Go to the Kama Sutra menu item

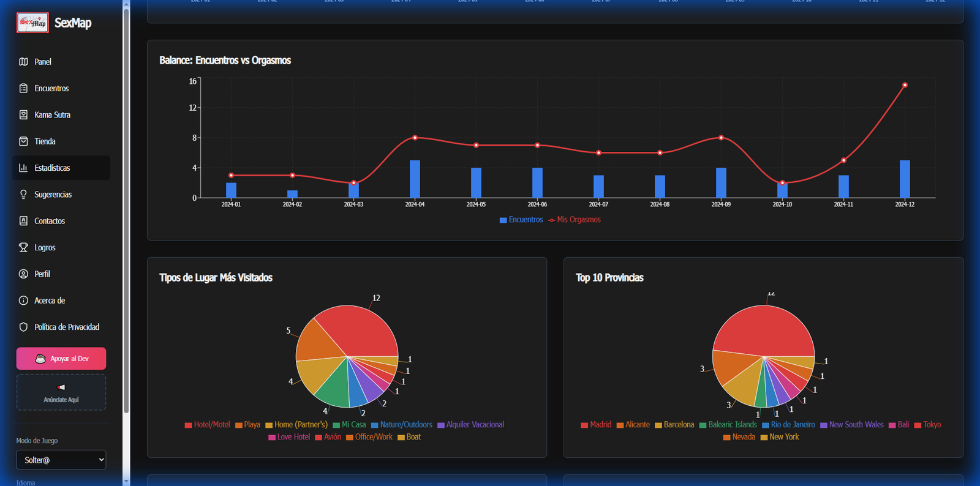(52, 115)
